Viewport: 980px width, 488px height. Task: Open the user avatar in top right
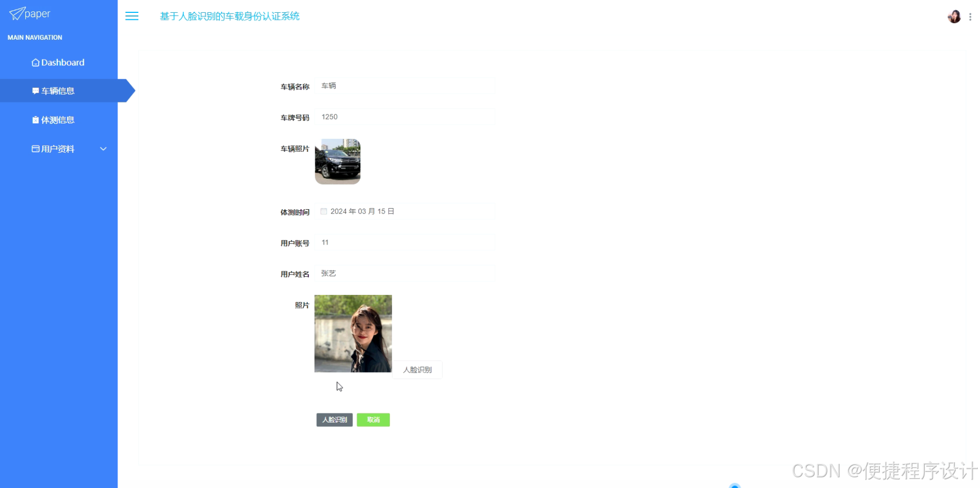[x=954, y=17]
